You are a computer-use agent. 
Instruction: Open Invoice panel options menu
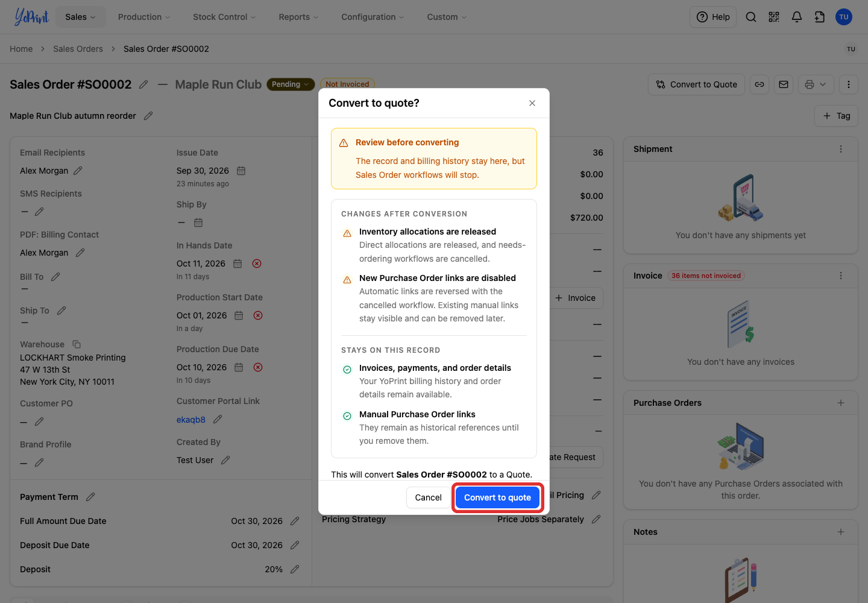click(x=841, y=276)
